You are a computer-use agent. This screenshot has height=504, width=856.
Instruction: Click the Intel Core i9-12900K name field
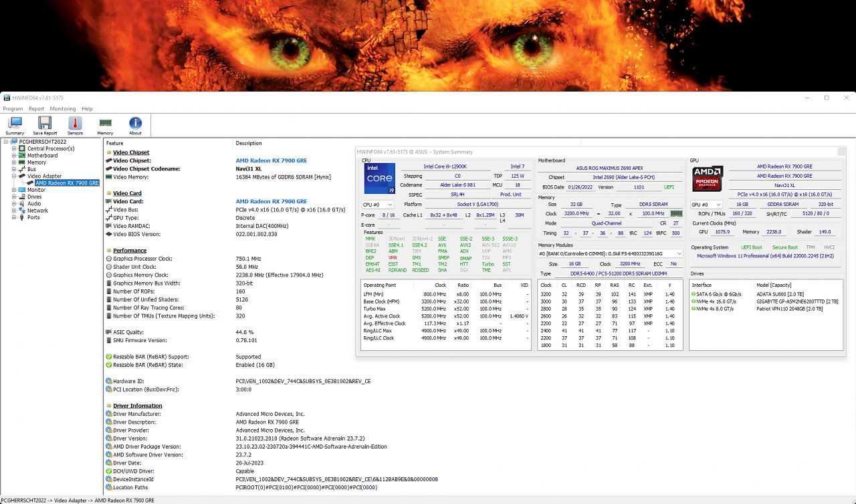click(445, 166)
